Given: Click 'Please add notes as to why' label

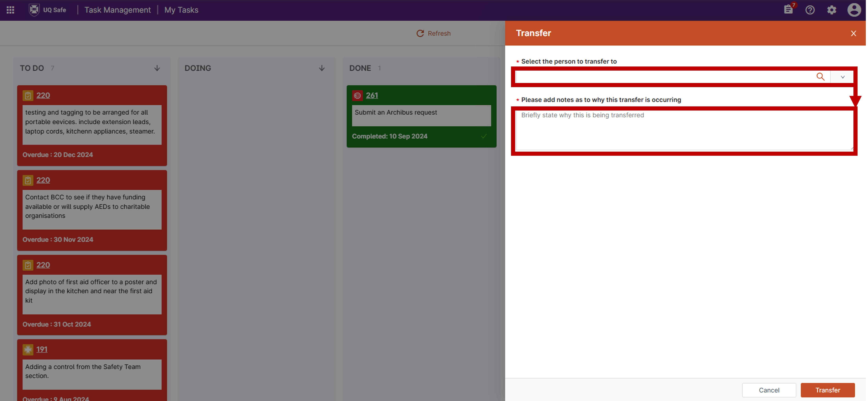Looking at the screenshot, I should [601, 100].
